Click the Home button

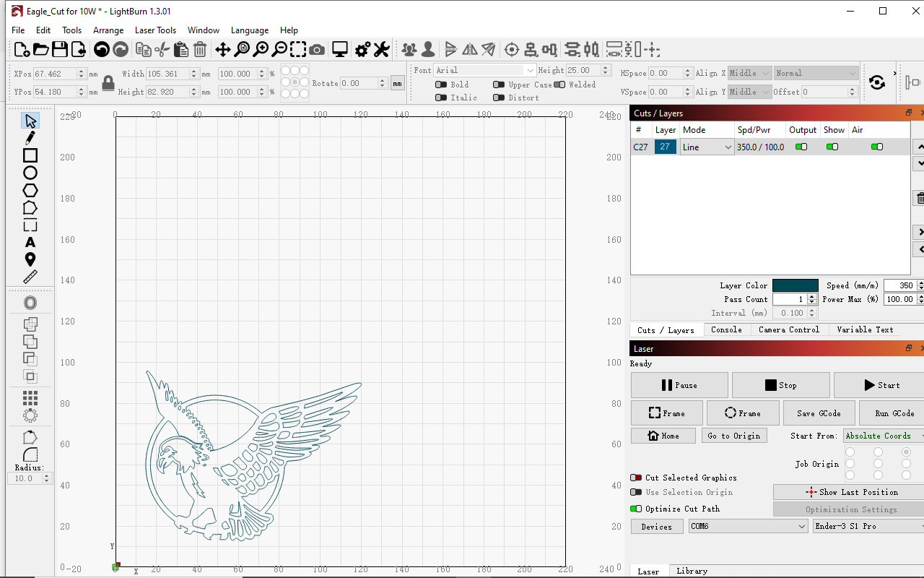663,436
